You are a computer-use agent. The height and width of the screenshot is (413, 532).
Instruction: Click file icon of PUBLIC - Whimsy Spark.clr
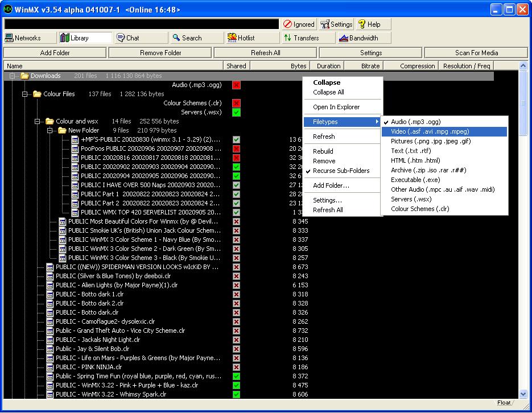(x=50, y=394)
